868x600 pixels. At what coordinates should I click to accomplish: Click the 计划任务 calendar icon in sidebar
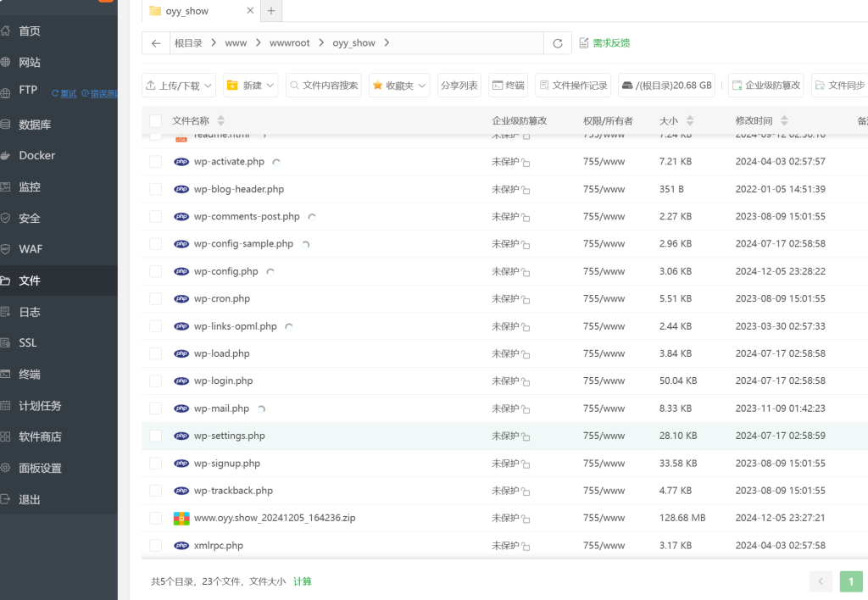[x=6, y=406]
